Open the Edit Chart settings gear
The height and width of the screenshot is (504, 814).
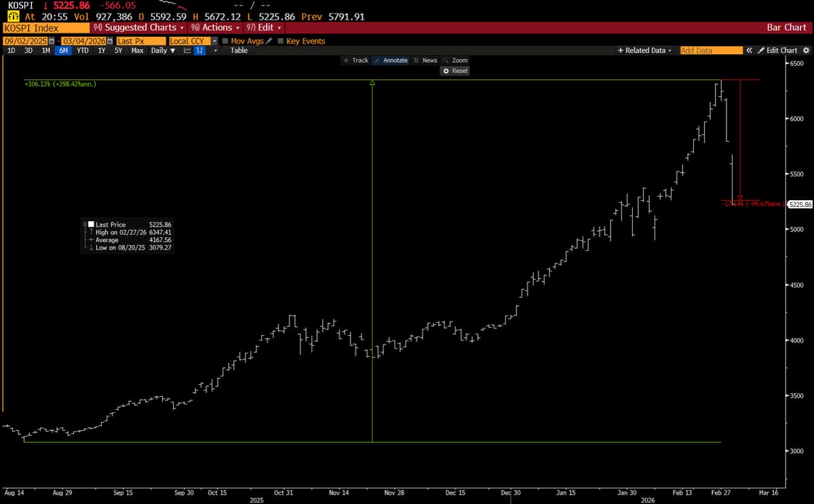pyautogui.click(x=806, y=50)
